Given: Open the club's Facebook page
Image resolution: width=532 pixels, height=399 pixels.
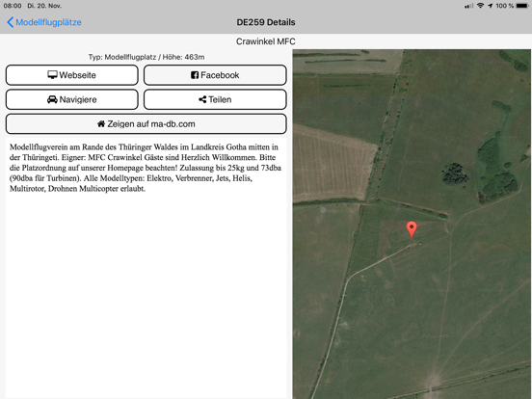Looking at the screenshot, I should [x=215, y=75].
